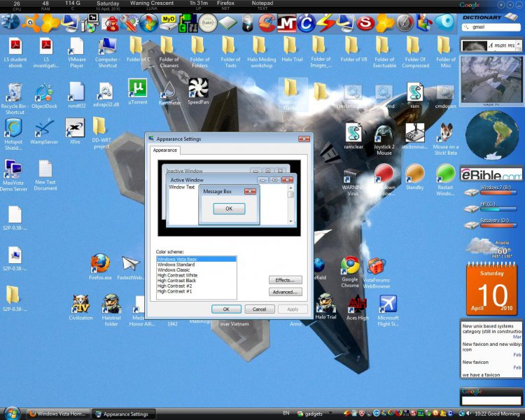525x420 pixels.
Task: Open the wrench and gear tools dock icon
Action: [129, 23]
